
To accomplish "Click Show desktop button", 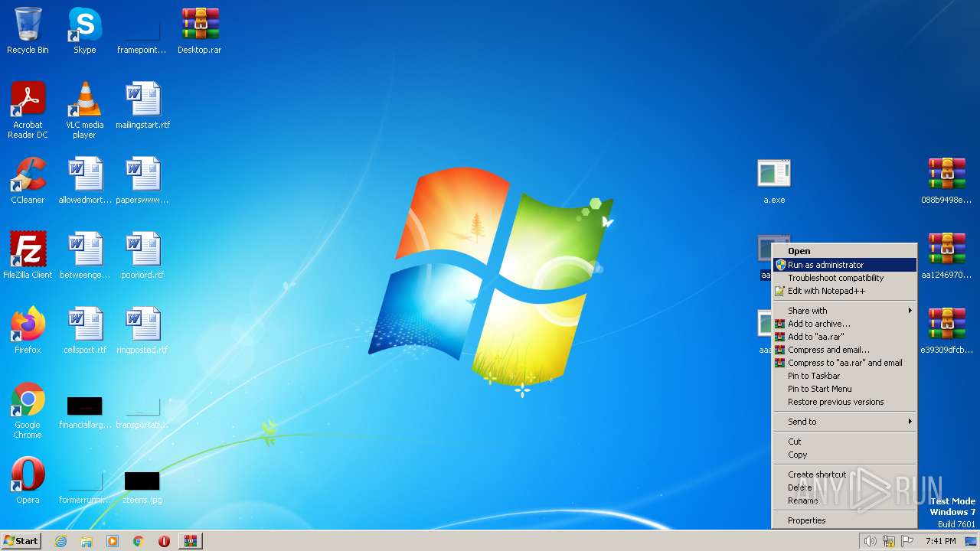I will tap(971, 541).
